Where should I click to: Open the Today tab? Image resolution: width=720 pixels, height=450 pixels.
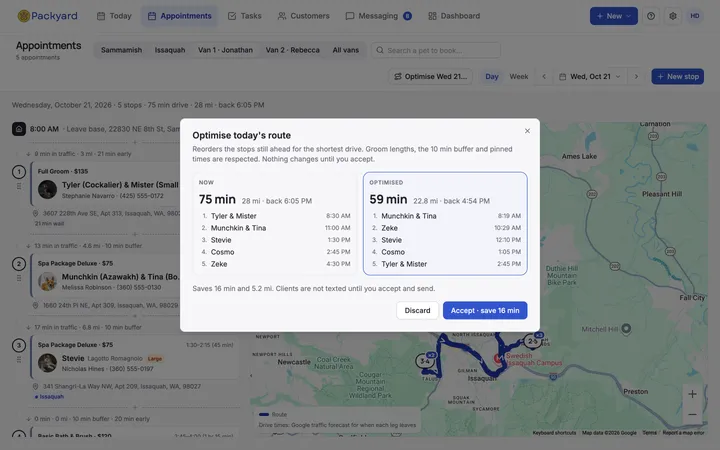pos(114,16)
